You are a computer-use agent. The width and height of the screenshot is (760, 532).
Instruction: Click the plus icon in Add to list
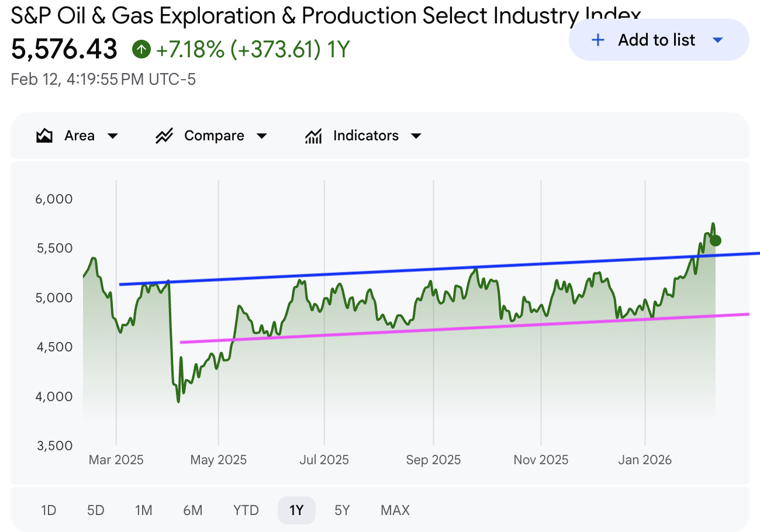(597, 40)
